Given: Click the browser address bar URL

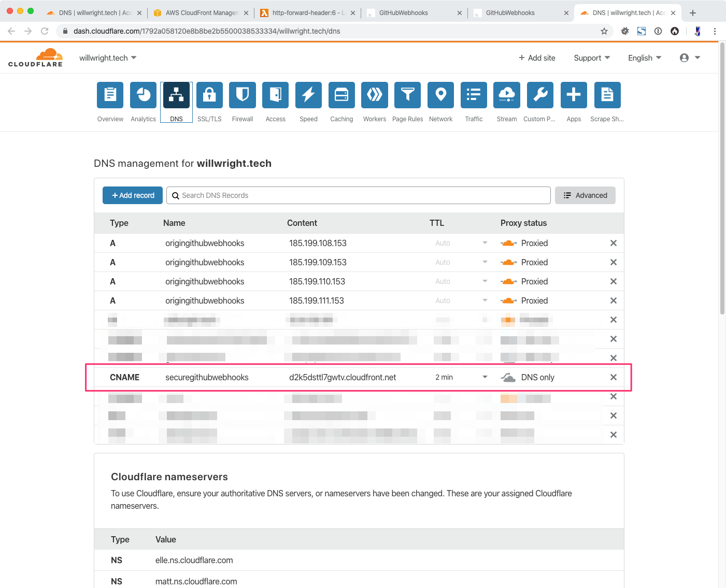Looking at the screenshot, I should pos(207,31).
